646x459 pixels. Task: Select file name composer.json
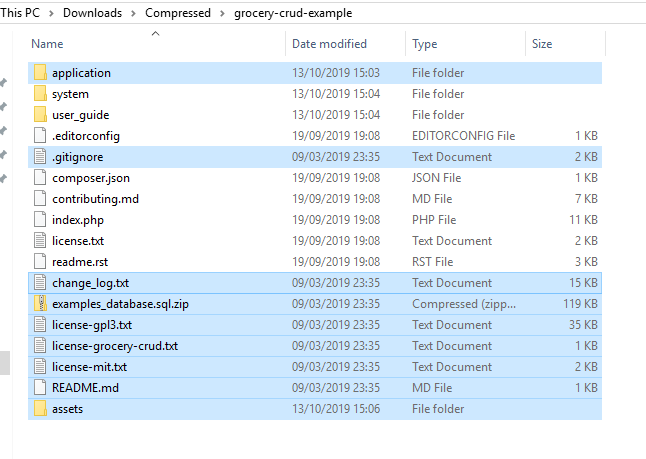tap(91, 178)
